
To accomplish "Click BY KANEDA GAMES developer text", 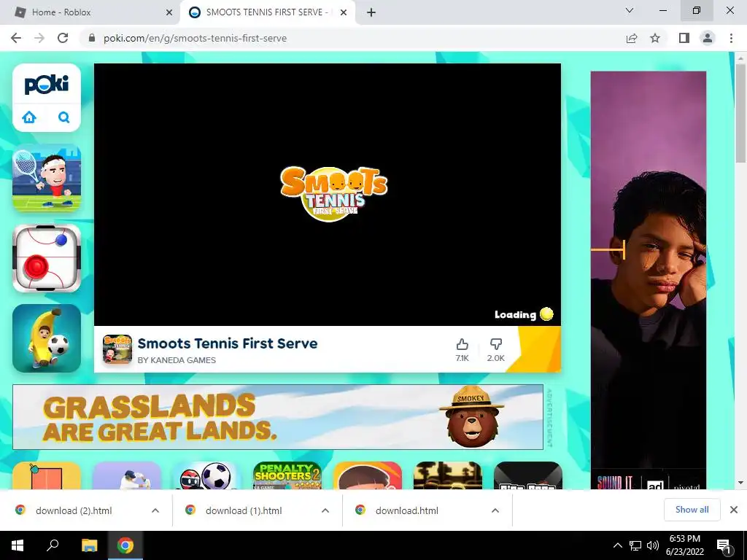I will coord(177,360).
